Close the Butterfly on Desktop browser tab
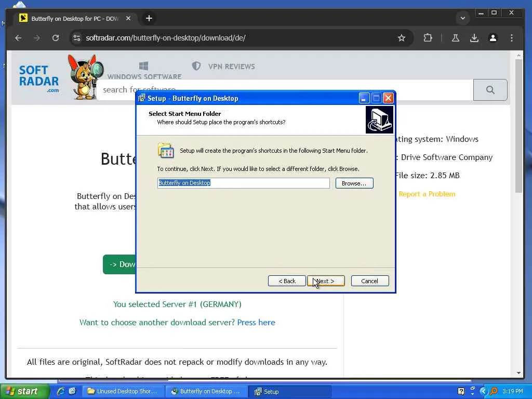Image resolution: width=532 pixels, height=399 pixels. click(x=128, y=18)
